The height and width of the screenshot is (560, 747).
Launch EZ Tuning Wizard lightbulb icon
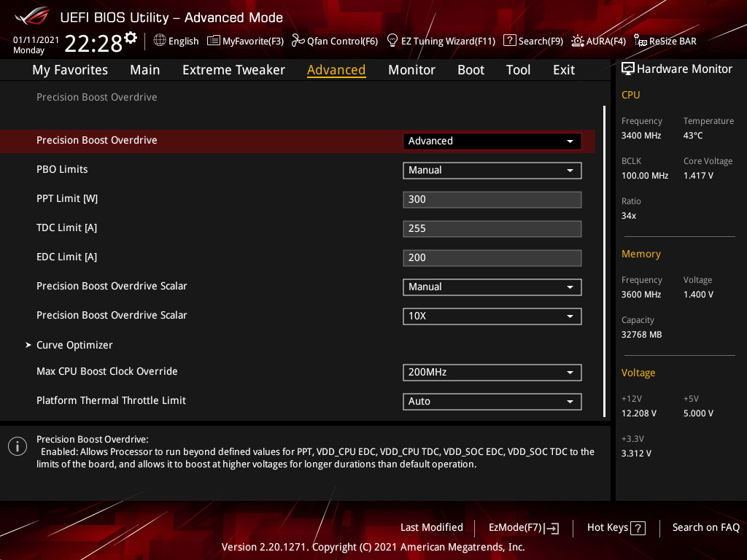[392, 41]
